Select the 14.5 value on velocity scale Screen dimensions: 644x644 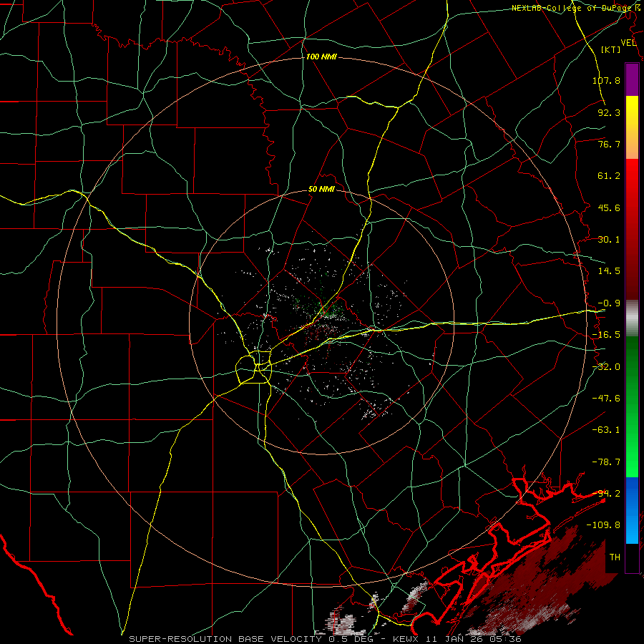pyautogui.click(x=609, y=270)
